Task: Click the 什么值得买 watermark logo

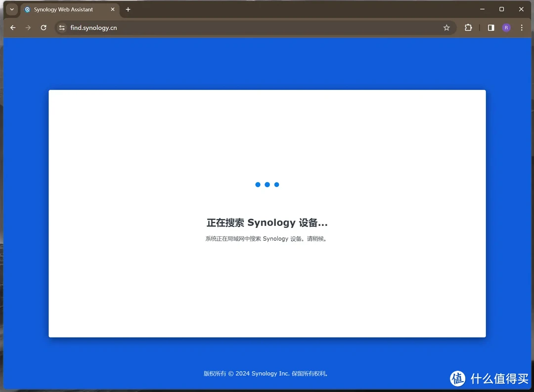Action: point(482,379)
